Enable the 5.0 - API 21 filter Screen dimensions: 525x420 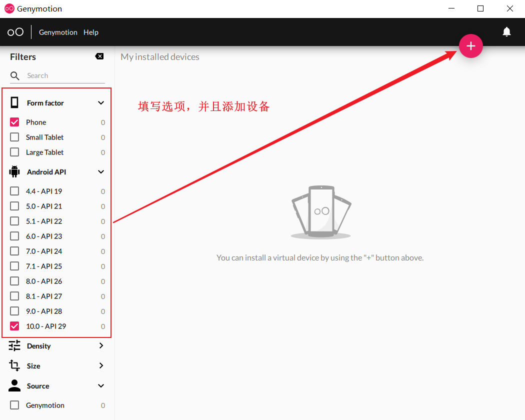[14, 206]
